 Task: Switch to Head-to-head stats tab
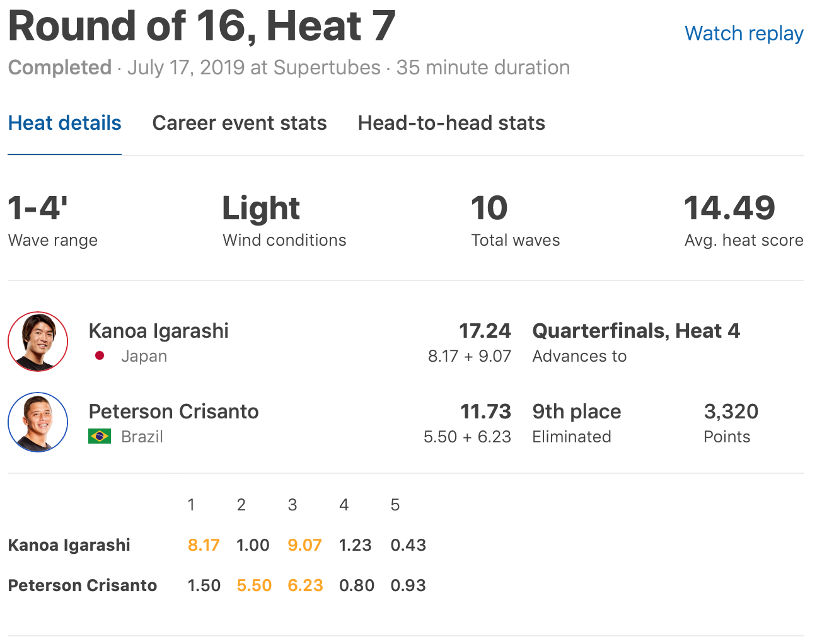[x=451, y=123]
